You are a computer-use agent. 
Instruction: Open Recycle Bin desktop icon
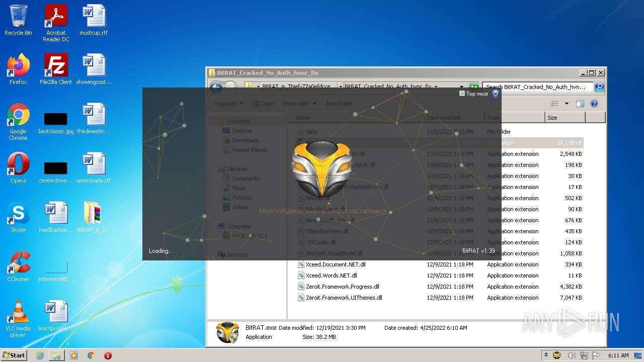point(18,20)
